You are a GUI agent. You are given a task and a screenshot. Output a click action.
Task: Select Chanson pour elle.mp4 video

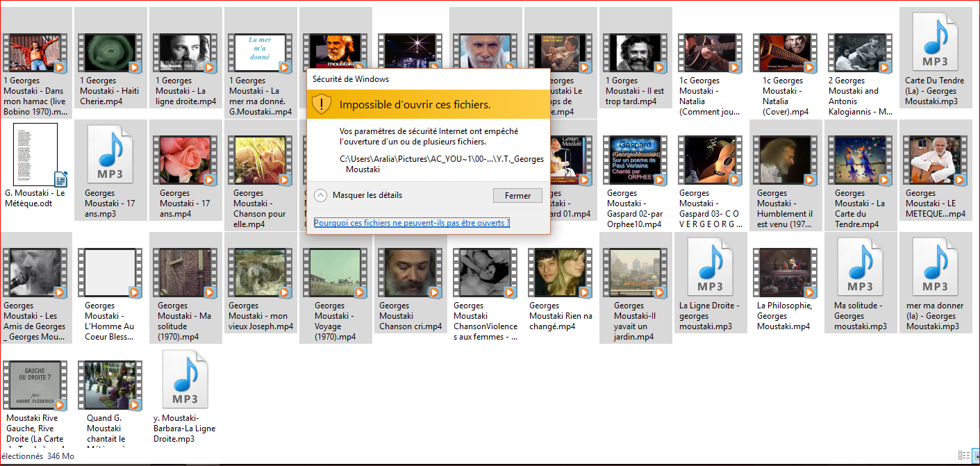tap(259, 160)
